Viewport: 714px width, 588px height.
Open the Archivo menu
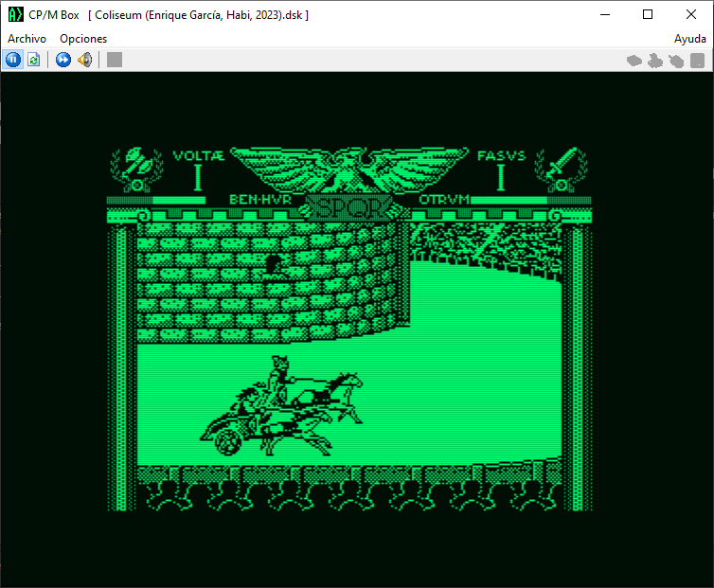(27, 39)
